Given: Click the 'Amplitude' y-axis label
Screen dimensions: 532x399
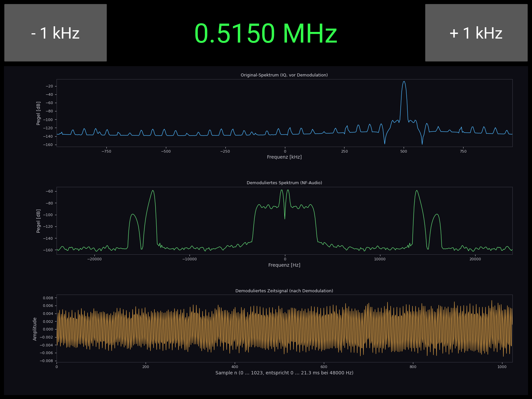Looking at the screenshot, I should 35,329.
